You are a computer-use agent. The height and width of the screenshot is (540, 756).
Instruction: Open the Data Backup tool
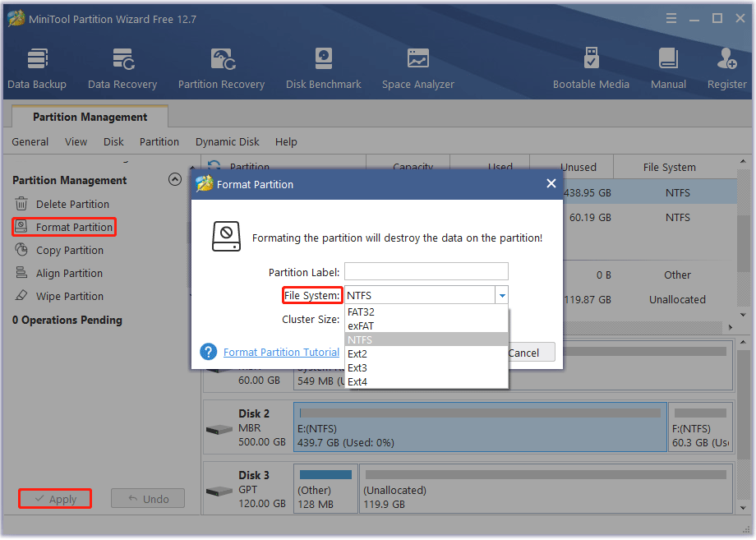pos(37,68)
